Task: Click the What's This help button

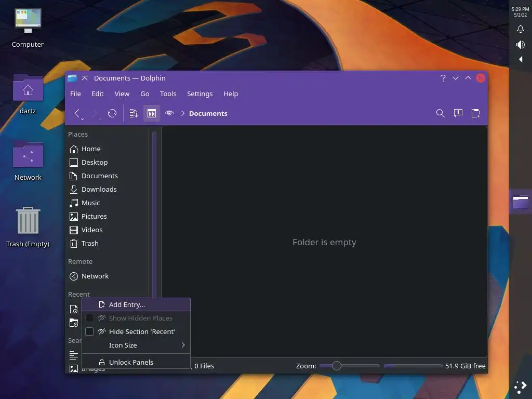Action: click(443, 78)
